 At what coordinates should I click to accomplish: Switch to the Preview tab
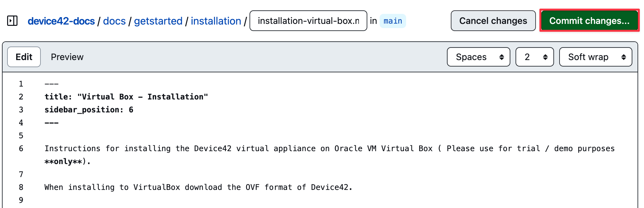[67, 57]
